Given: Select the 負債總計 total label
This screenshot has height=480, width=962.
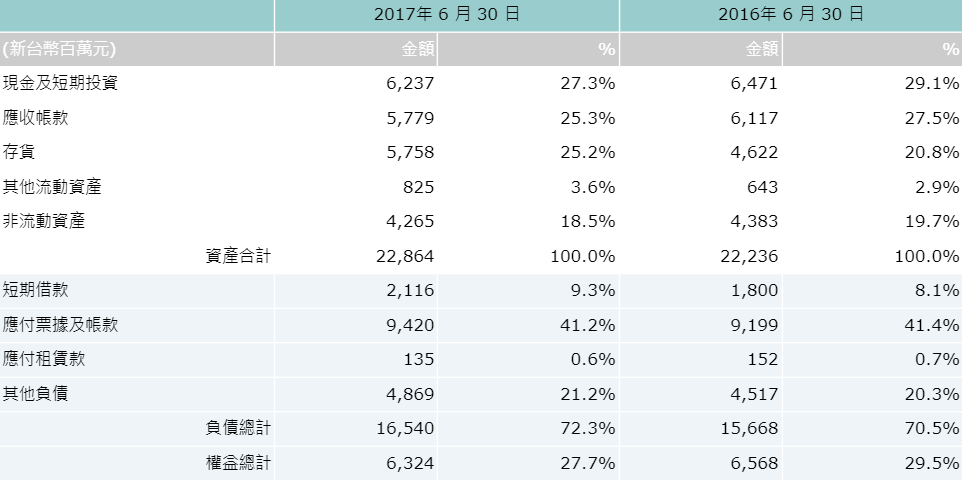Looking at the screenshot, I should 237,428.
